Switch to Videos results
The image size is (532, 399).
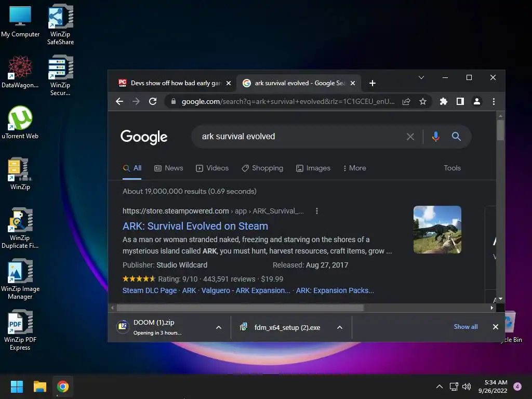click(x=212, y=168)
